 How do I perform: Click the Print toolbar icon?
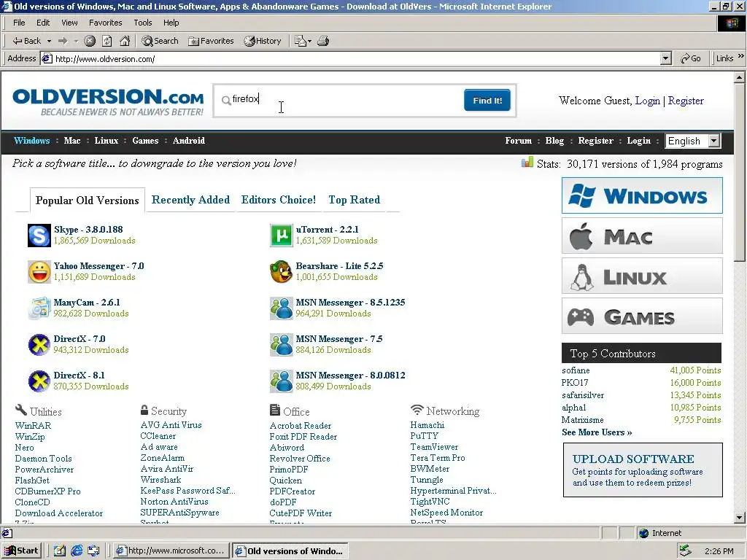pos(323,41)
